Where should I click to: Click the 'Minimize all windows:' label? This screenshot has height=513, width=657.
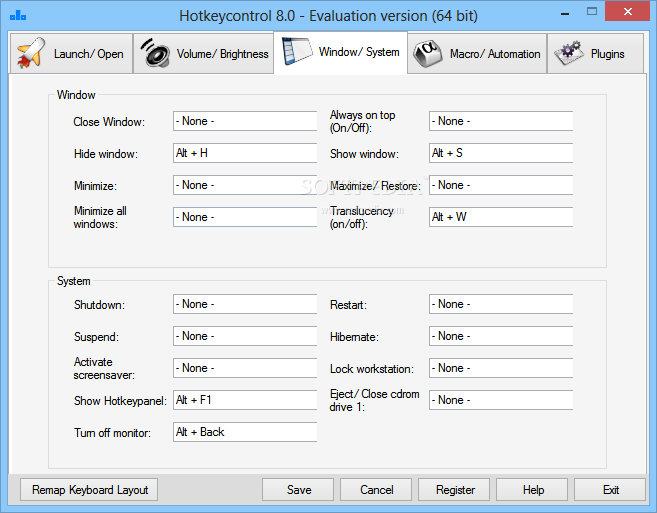100,217
